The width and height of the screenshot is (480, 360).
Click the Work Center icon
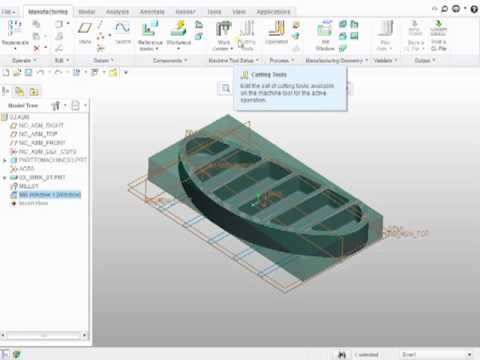click(223, 29)
